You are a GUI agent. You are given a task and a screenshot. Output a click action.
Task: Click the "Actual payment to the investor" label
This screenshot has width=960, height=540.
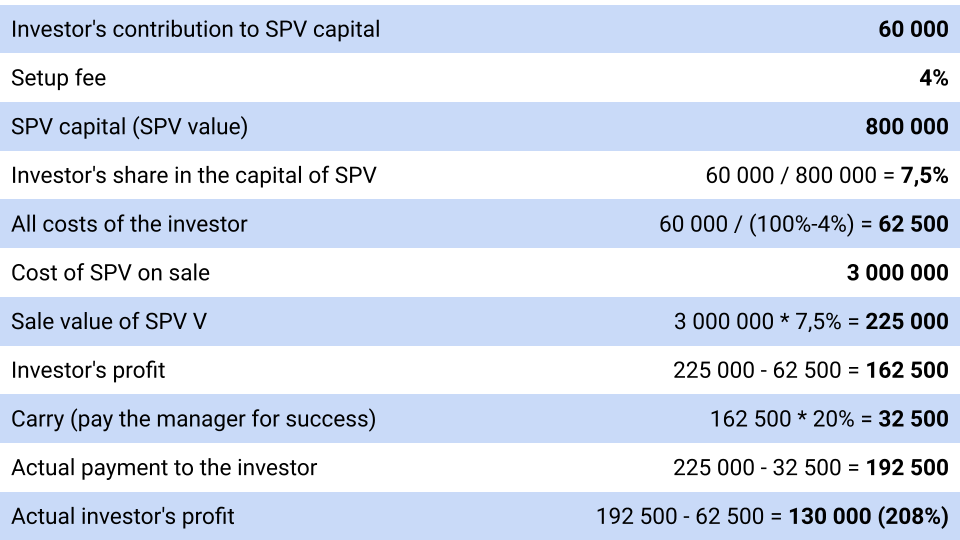164,468
